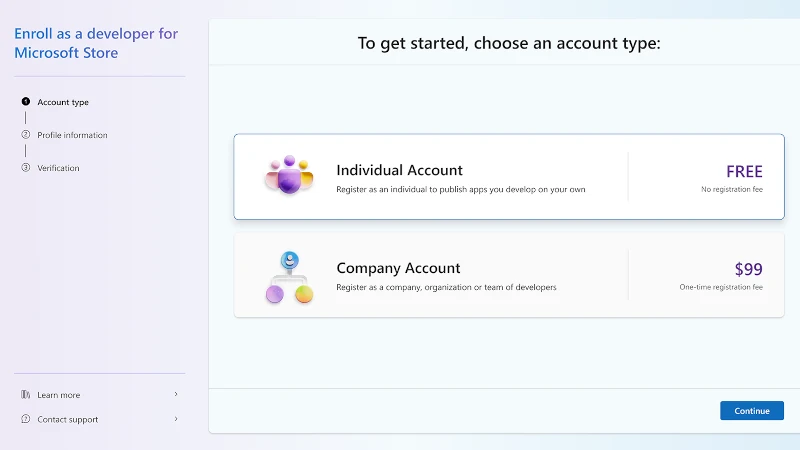
Task: Click the $99 registration fee label
Action: point(748,269)
